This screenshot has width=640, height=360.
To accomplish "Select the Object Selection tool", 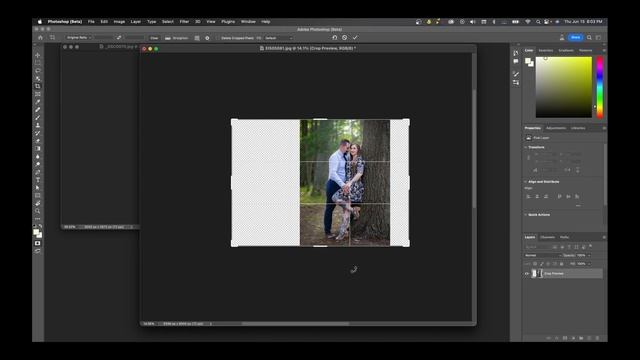I will 38,78.
